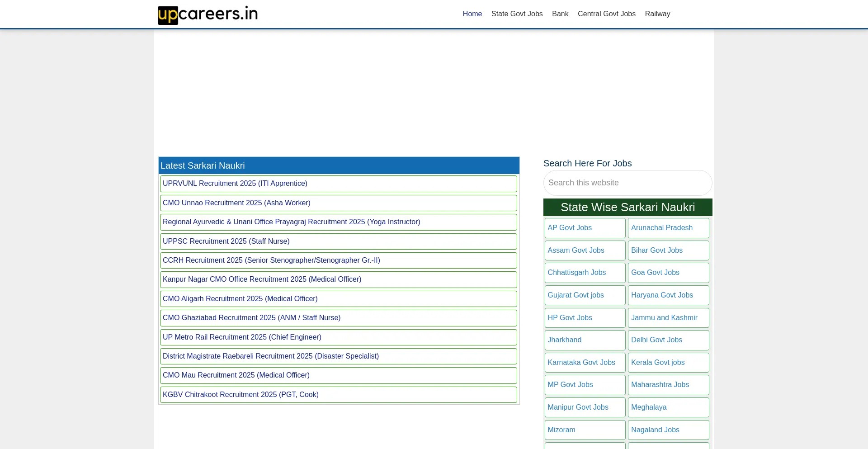
Task: Open the Home menu item
Action: pos(472,14)
